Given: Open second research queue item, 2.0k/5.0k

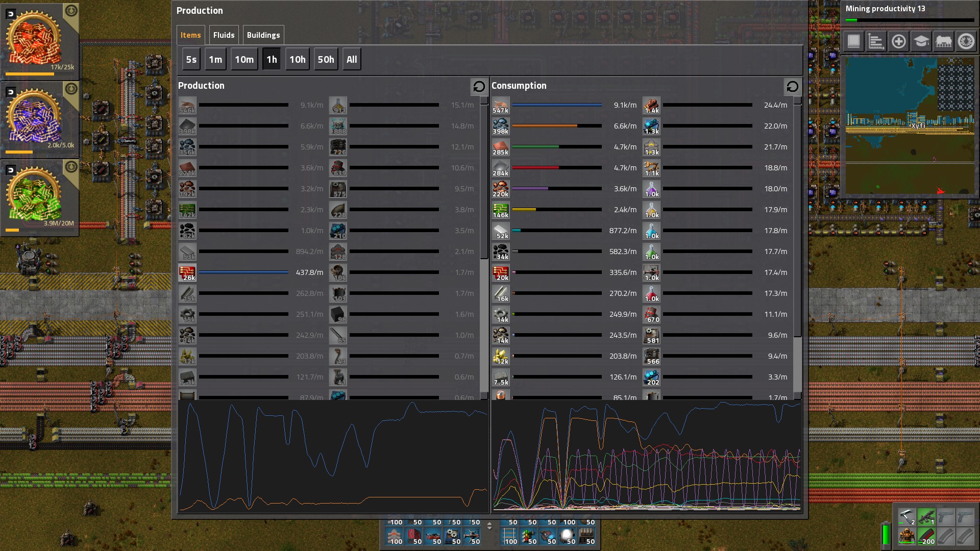Looking at the screenshot, I should (40, 119).
